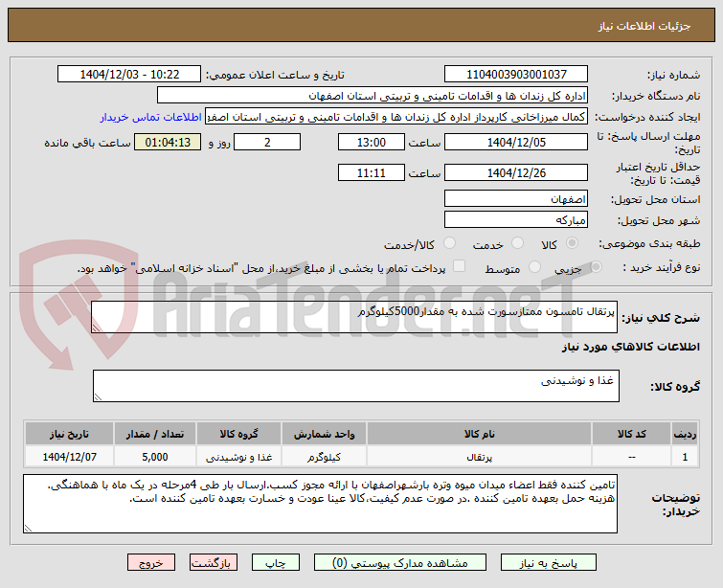This screenshot has height=588, width=723.
Task: Click the remaining time field 01:04:13
Action: pyautogui.click(x=168, y=142)
